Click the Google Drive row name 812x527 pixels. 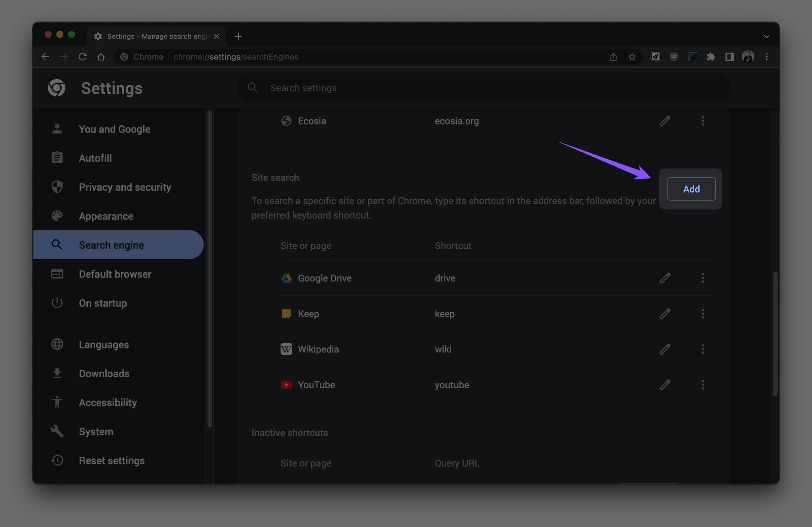click(325, 278)
